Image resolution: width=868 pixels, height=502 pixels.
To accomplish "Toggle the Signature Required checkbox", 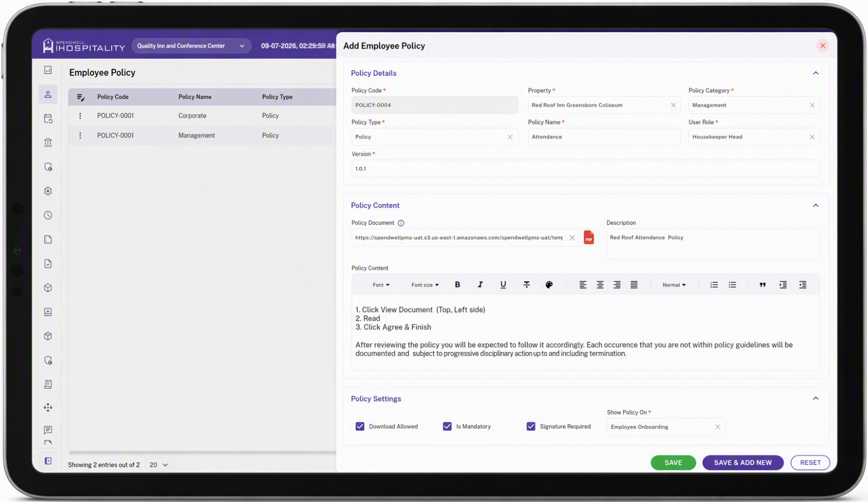I will [x=531, y=427].
